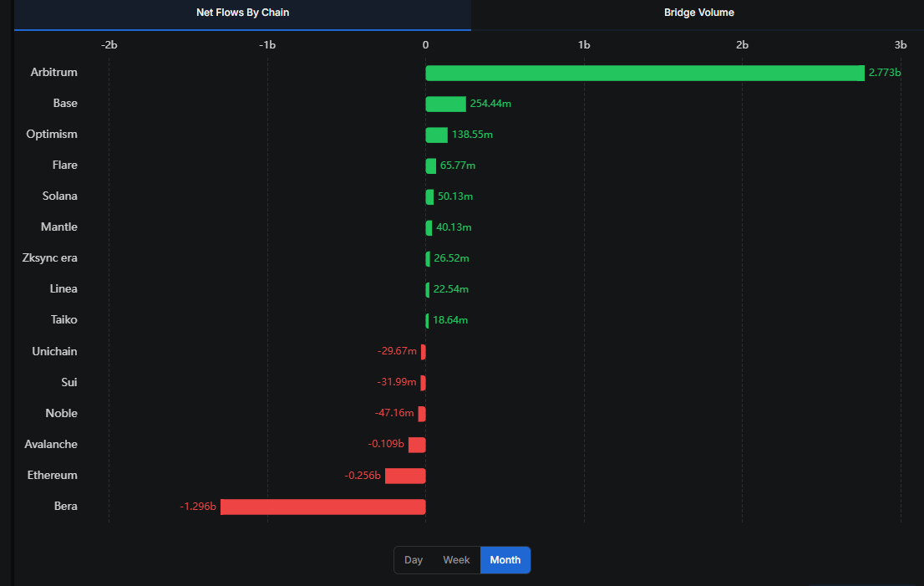
Task: Click the green Arbitrum inflow bar
Action: [645, 73]
